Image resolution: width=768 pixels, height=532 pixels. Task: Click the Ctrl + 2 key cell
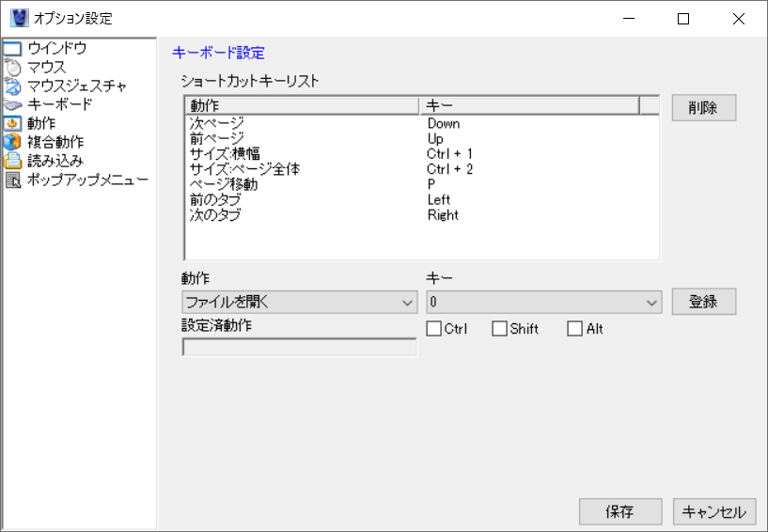(x=449, y=169)
